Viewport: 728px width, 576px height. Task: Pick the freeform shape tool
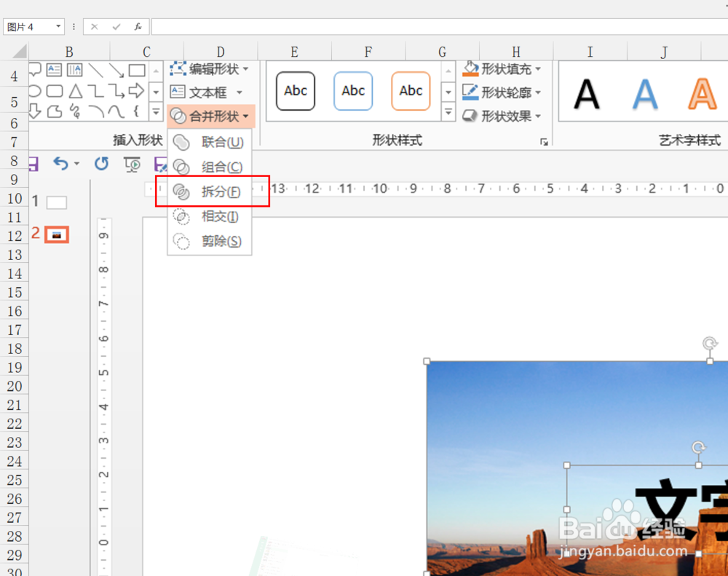55,111
